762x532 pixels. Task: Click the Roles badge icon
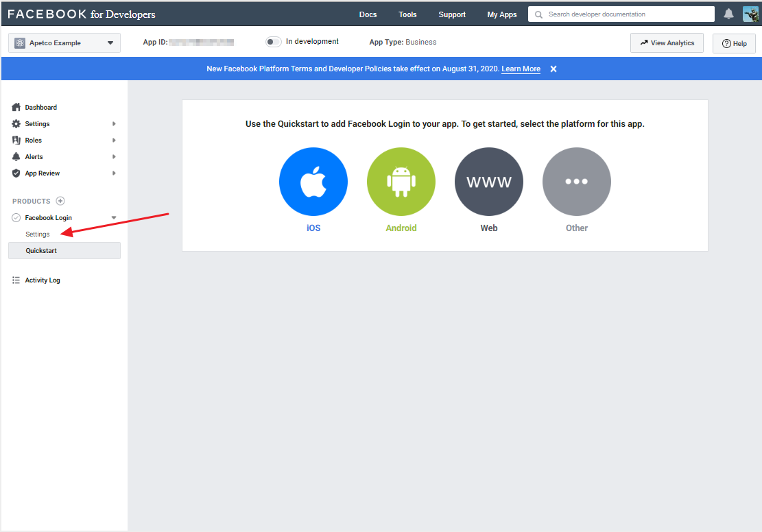[x=16, y=141]
